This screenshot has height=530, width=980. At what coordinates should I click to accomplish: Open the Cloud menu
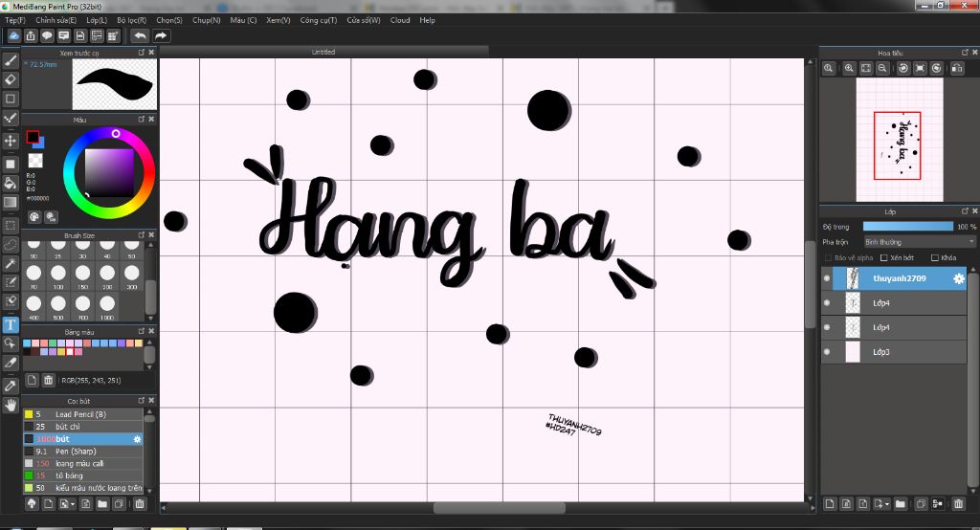(x=400, y=20)
